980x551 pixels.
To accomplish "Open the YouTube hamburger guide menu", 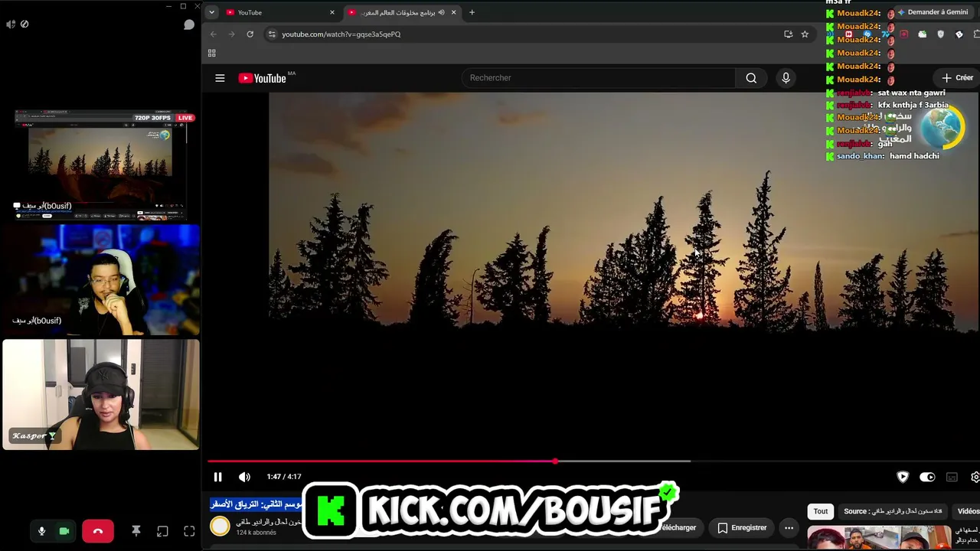I will tap(220, 78).
